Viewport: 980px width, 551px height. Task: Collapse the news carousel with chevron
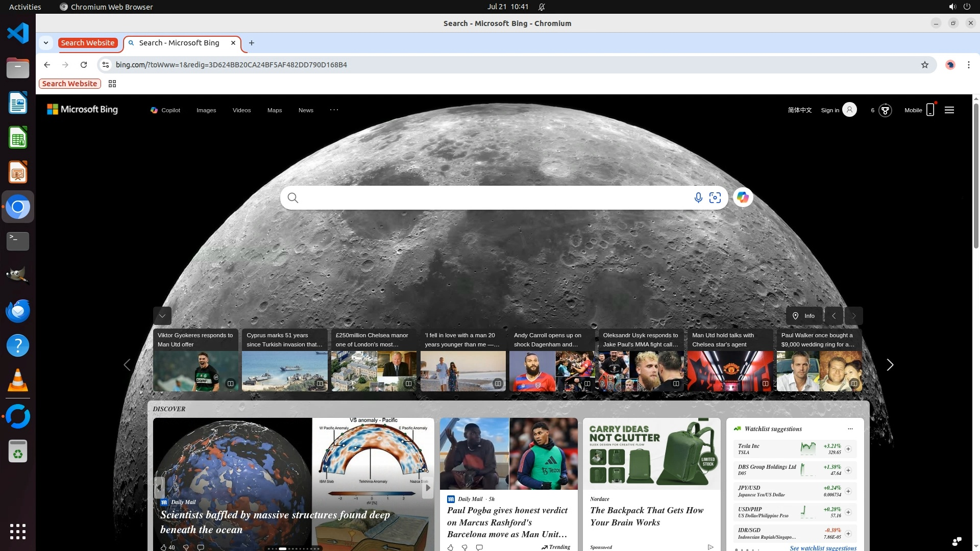click(162, 316)
